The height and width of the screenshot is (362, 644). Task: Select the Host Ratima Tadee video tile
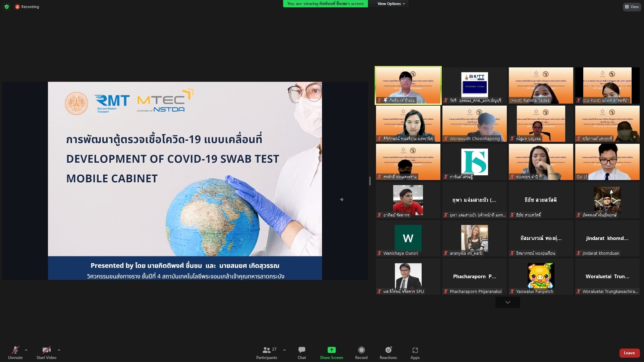(x=541, y=85)
